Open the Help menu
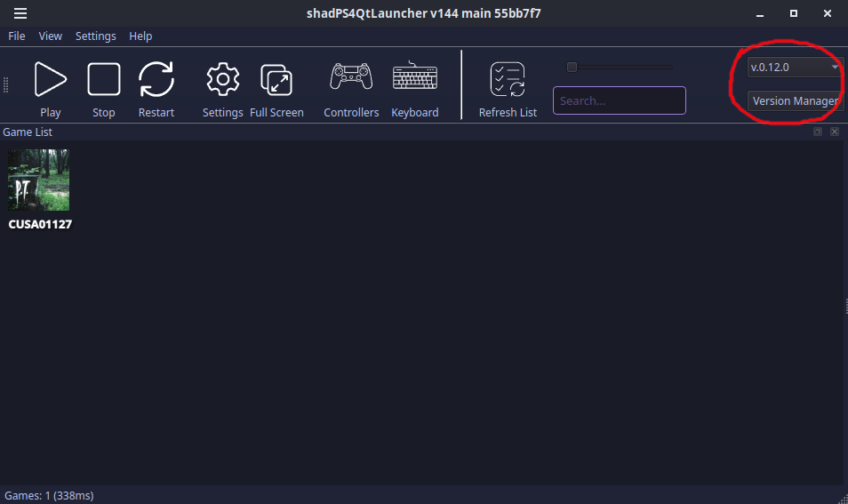848x504 pixels. (140, 36)
